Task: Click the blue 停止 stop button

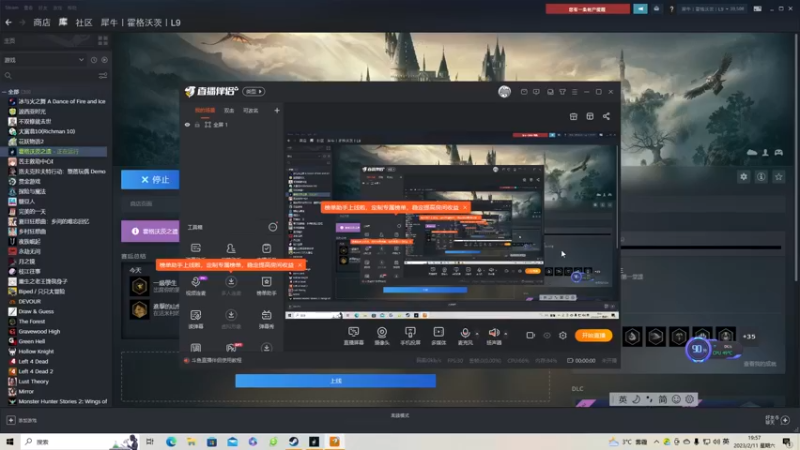Action: (x=150, y=180)
